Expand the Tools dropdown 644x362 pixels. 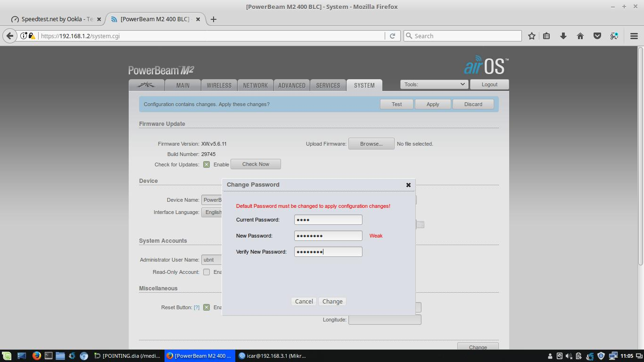[434, 84]
